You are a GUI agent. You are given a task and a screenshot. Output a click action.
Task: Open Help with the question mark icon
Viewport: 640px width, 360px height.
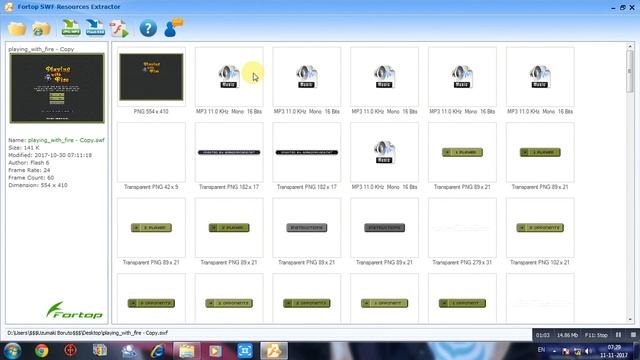click(x=148, y=29)
